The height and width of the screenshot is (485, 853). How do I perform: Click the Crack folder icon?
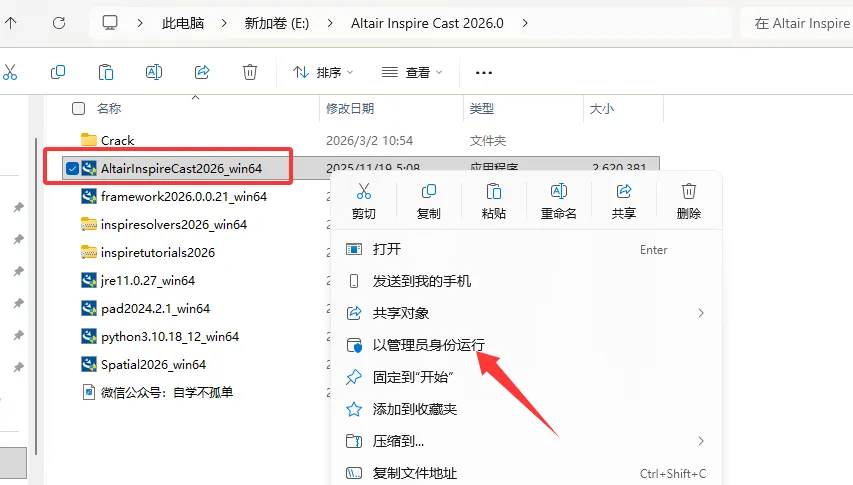(x=89, y=140)
